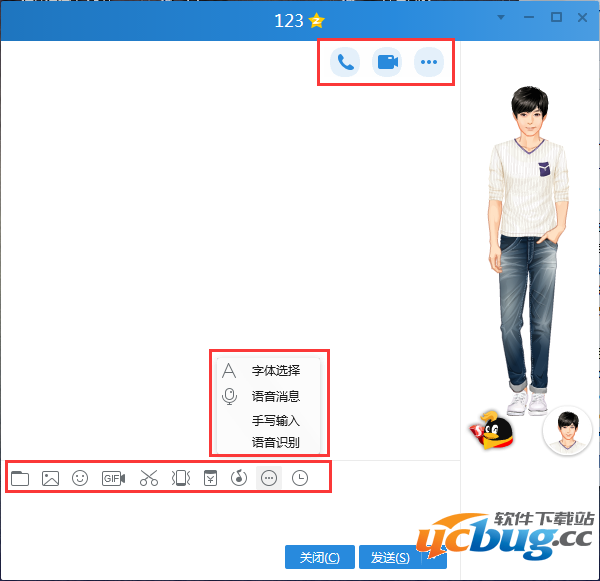Start a video call with the camera icon
Image resolution: width=600 pixels, height=581 pixels.
[387, 62]
